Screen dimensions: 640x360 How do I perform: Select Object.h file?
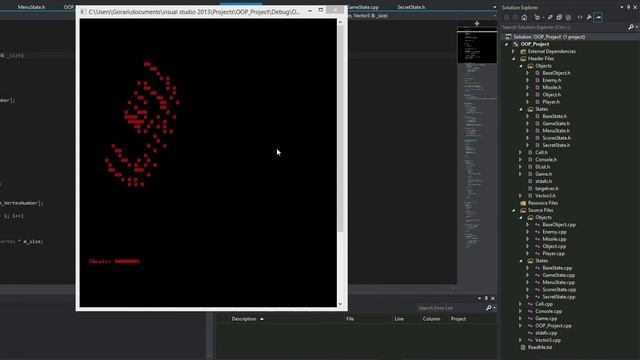pos(551,95)
